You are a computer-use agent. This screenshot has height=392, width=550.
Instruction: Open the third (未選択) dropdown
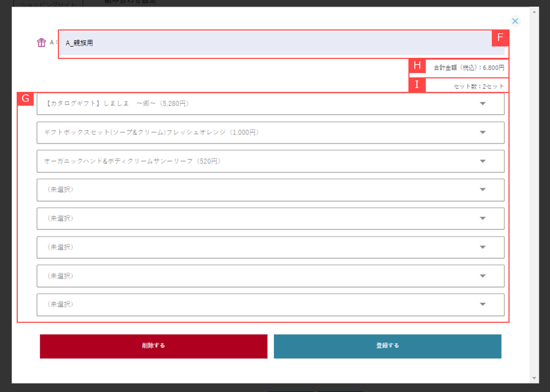[x=270, y=247]
